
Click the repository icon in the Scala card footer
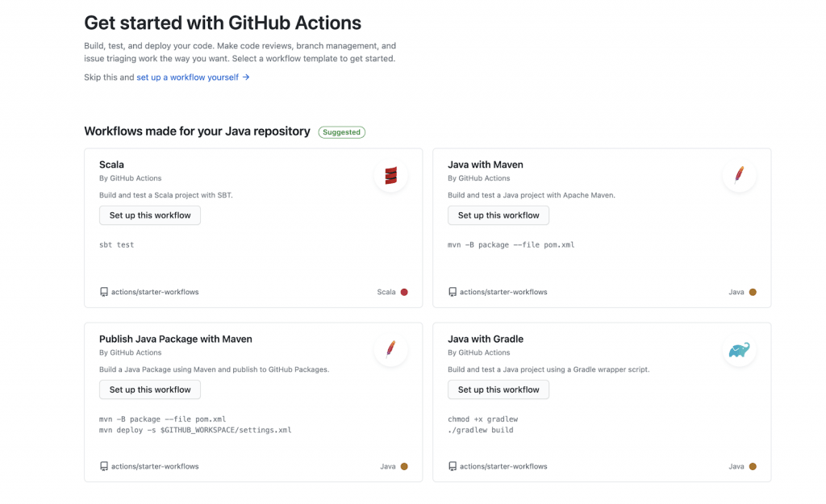[104, 292]
